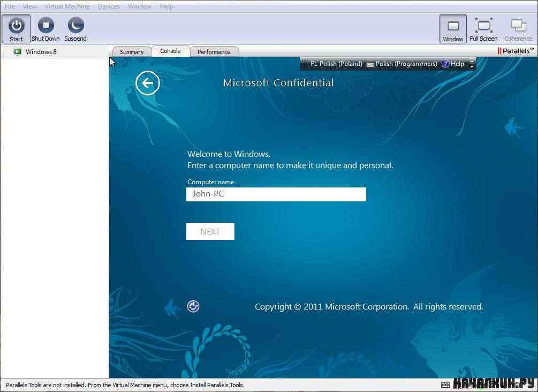Click Parallels Tools not installed status message
The width and height of the screenshot is (538, 392).
[x=125, y=385]
